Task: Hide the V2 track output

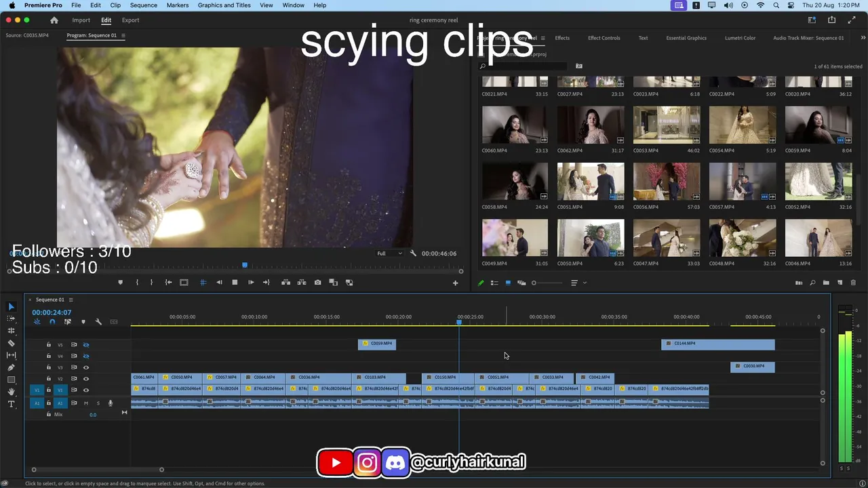Action: tap(86, 379)
